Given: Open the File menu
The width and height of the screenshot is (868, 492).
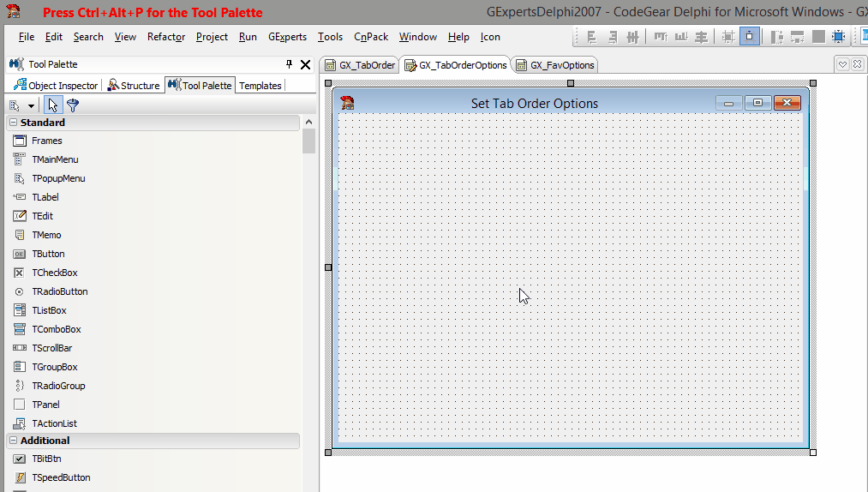Looking at the screenshot, I should (26, 37).
